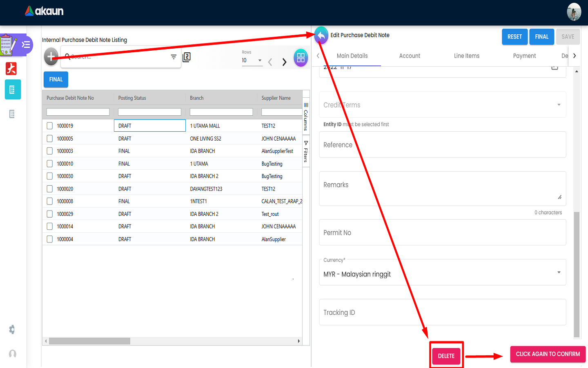Sort by Posting Status column header

pos(132,98)
